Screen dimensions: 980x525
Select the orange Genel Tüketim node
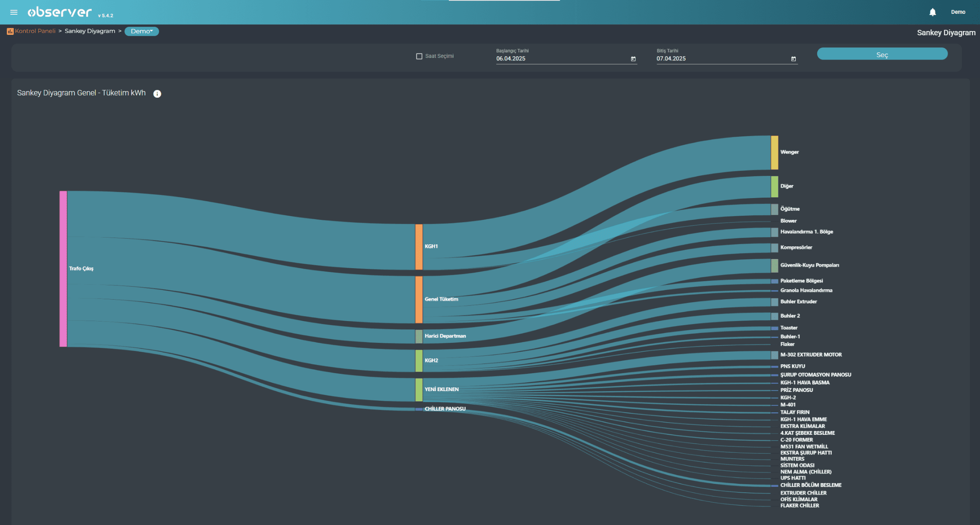point(419,299)
